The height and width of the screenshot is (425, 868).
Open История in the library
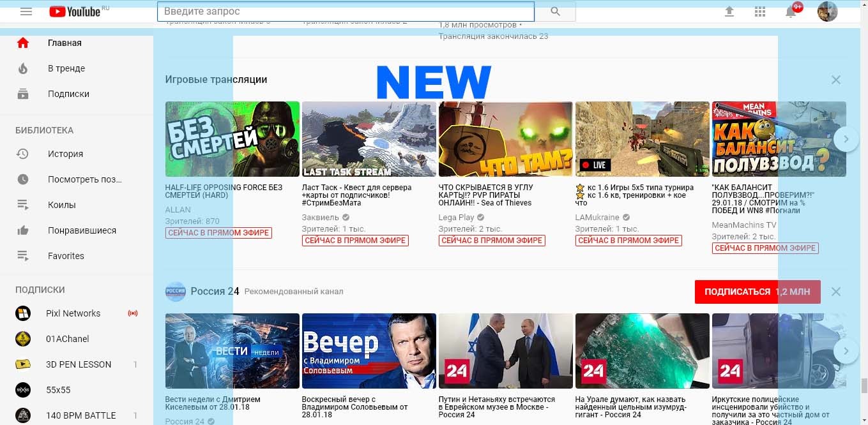(x=65, y=154)
